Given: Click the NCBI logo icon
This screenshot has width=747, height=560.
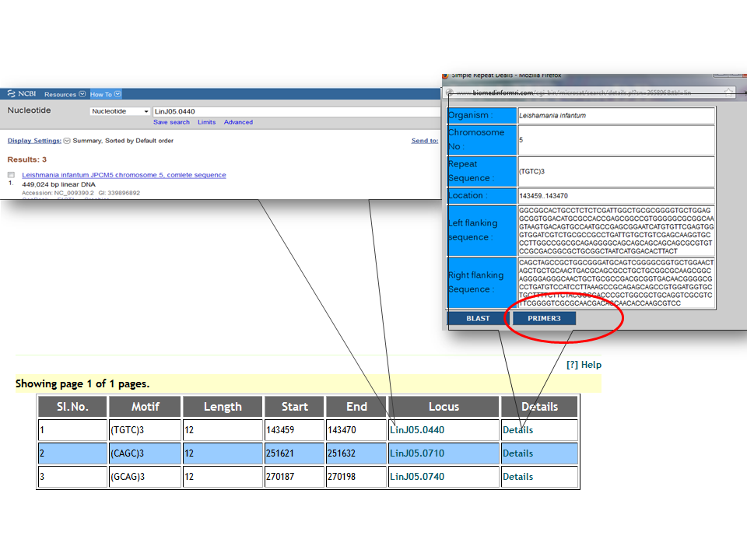Looking at the screenshot, I should pyautogui.click(x=12, y=94).
